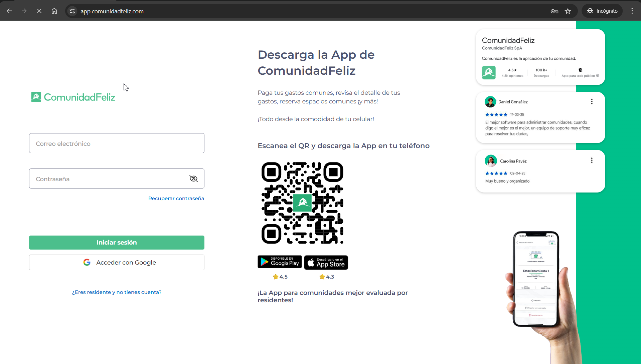Click the 'ComunidadFeliz SpA' developer name
This screenshot has height=364, width=641.
pyautogui.click(x=502, y=48)
